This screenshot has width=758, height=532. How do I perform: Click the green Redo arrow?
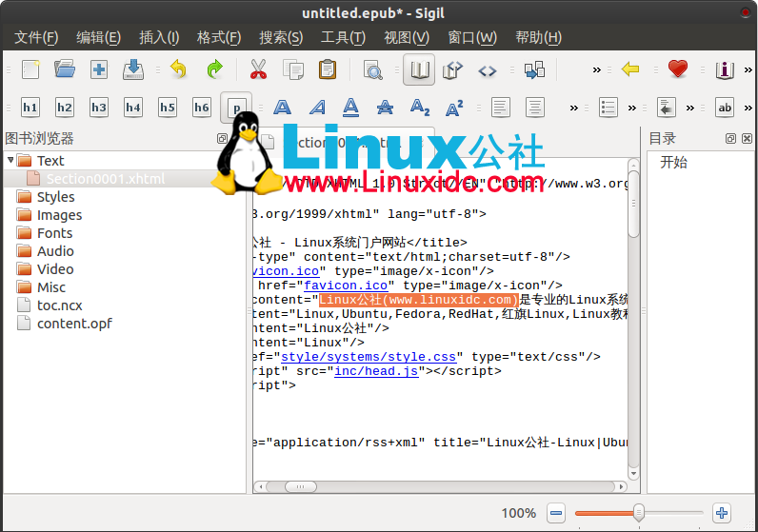(x=215, y=69)
